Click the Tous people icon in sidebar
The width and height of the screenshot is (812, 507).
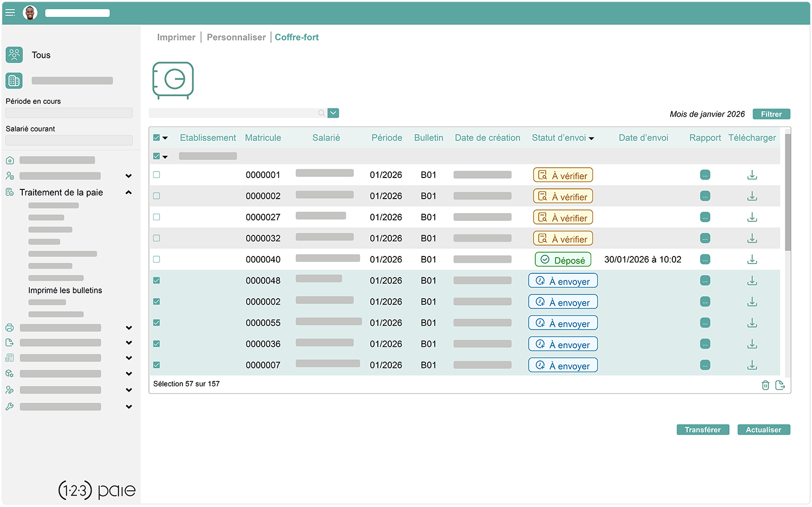15,54
